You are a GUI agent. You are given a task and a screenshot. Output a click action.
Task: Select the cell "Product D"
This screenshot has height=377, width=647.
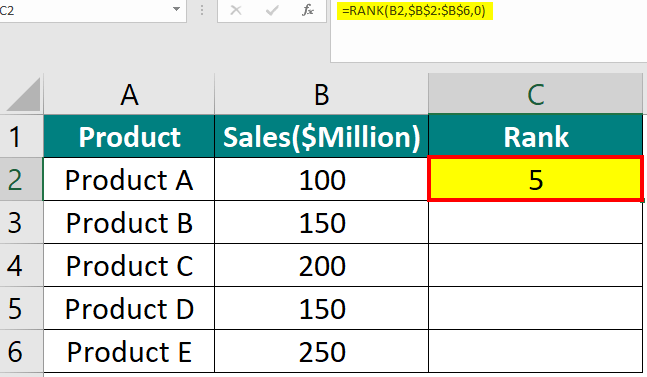click(x=129, y=309)
